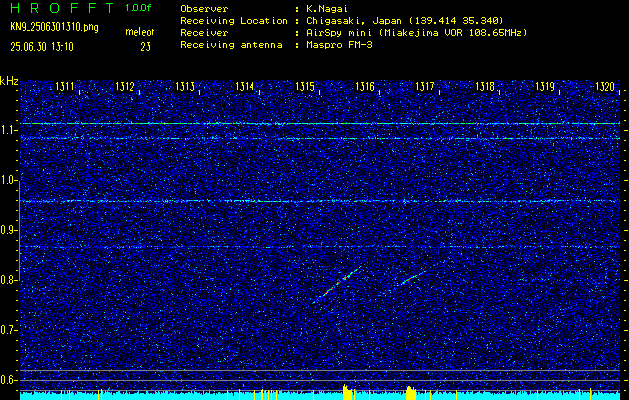Click the 1315 time marker

click(x=305, y=86)
